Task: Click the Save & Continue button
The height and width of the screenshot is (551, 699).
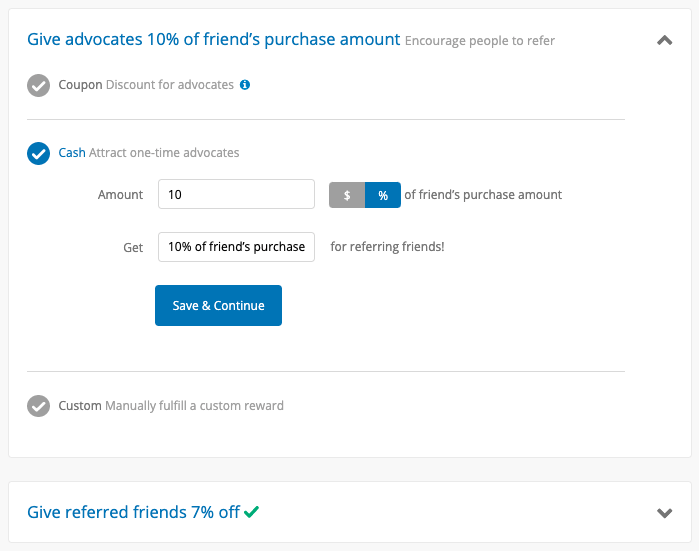Action: [218, 305]
